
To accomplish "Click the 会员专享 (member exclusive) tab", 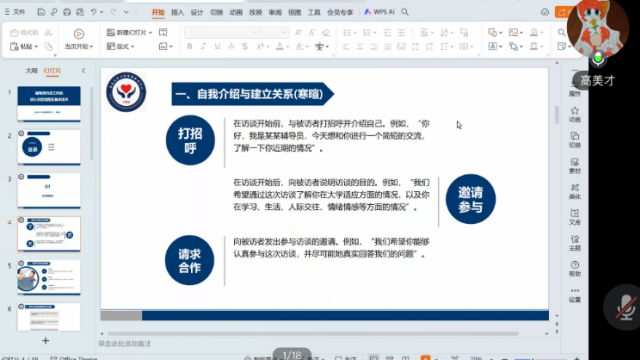I will pyautogui.click(x=340, y=13).
